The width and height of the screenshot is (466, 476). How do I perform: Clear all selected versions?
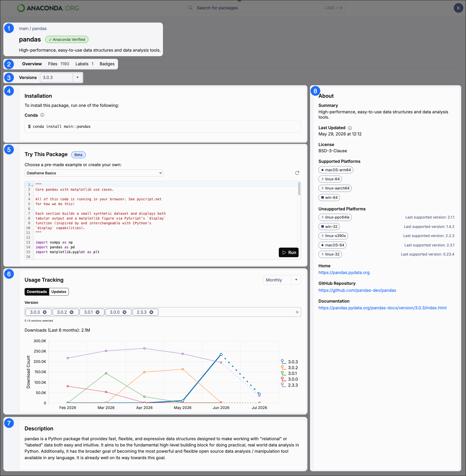pos(297,312)
